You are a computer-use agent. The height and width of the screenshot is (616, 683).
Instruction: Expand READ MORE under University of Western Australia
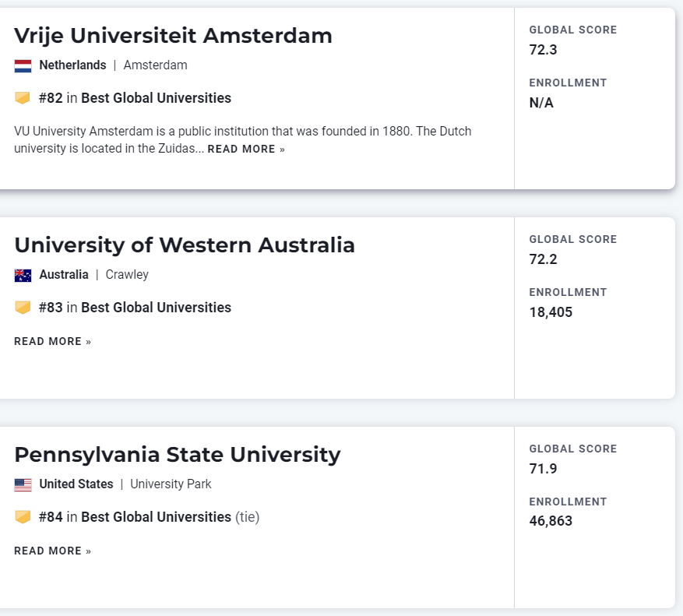tap(52, 341)
